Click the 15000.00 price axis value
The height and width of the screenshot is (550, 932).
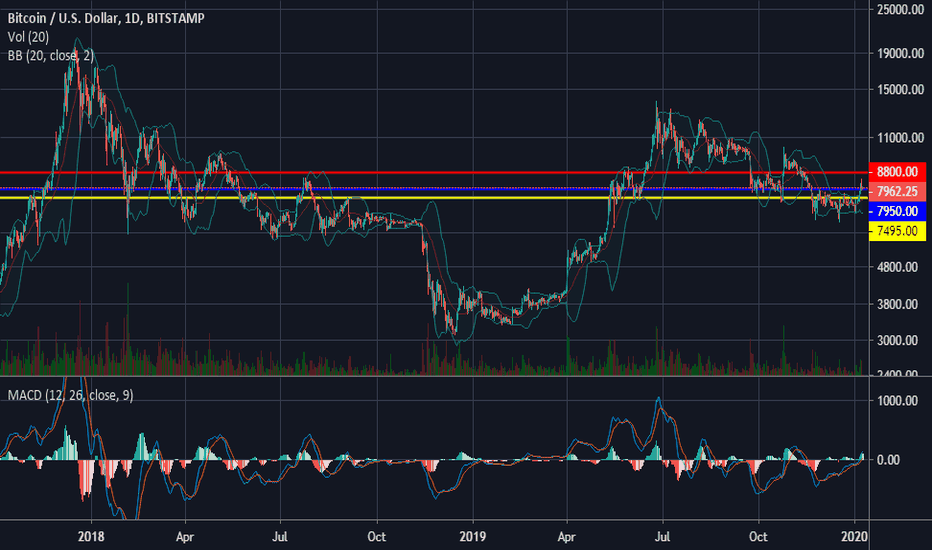click(x=900, y=90)
